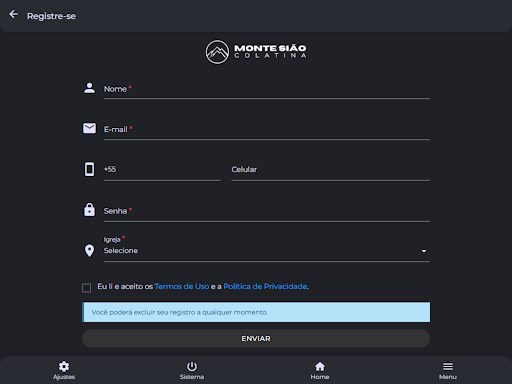Focus the Nome input field
This screenshot has height=384, width=512.
[267, 89]
